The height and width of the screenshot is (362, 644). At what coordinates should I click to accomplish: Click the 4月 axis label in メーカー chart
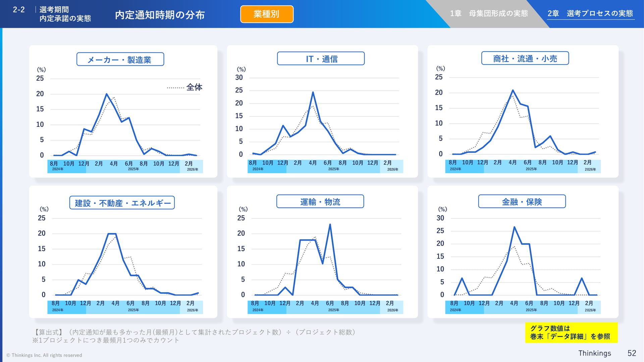coord(114,164)
